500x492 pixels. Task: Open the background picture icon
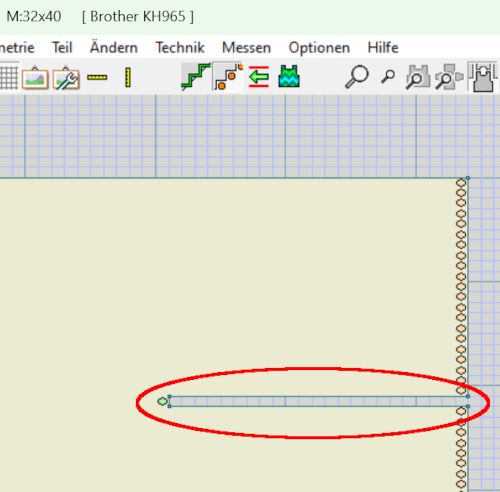point(35,77)
